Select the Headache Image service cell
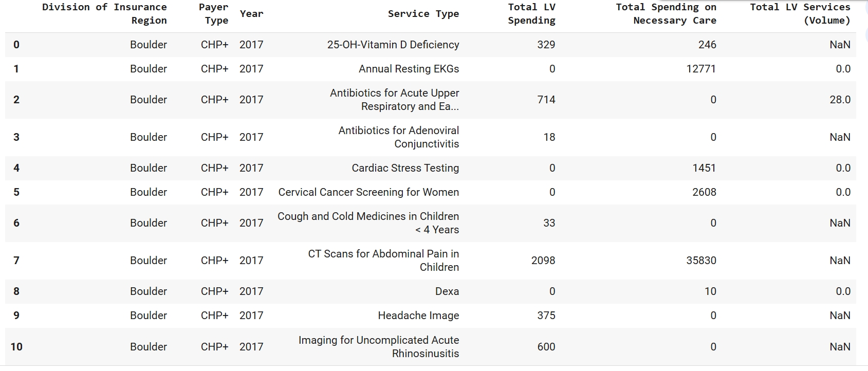The height and width of the screenshot is (371, 868). point(418,316)
